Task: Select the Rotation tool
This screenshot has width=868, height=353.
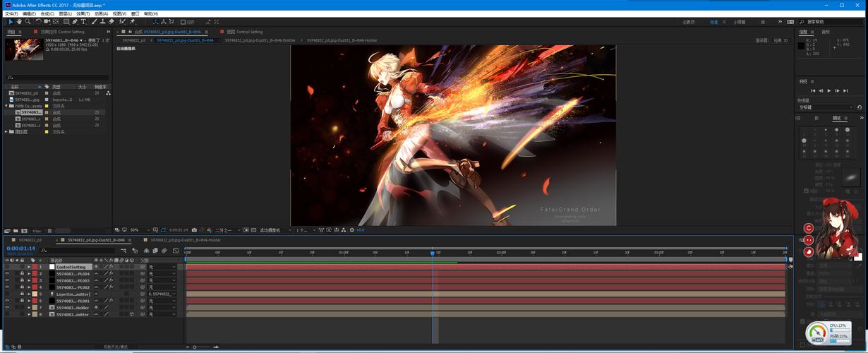Action: [x=39, y=22]
